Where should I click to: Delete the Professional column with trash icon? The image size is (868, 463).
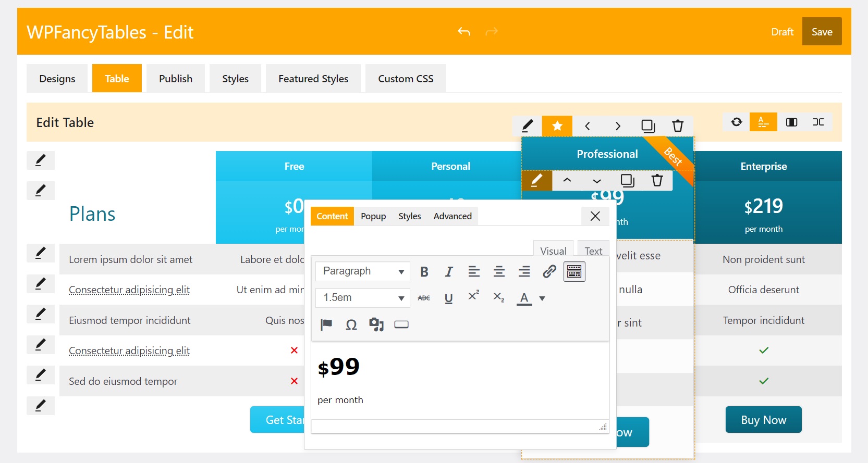click(x=678, y=126)
